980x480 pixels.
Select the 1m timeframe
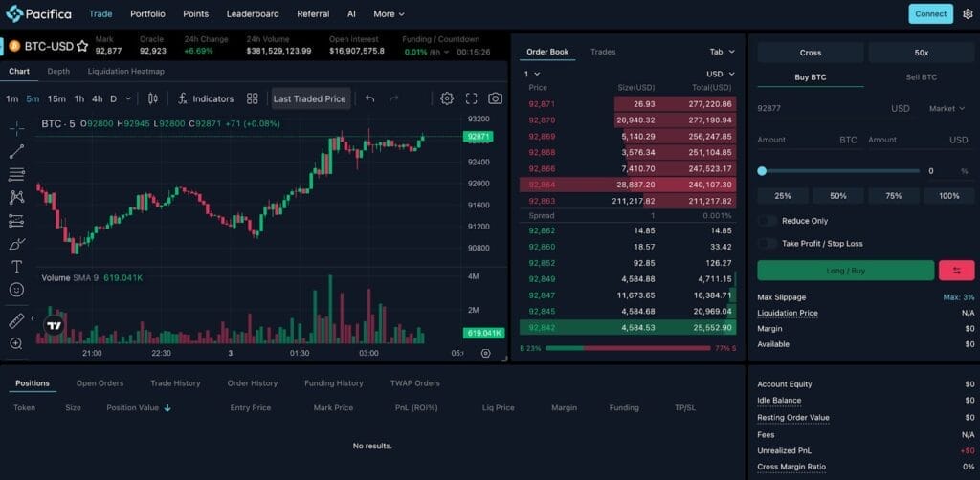click(11, 98)
